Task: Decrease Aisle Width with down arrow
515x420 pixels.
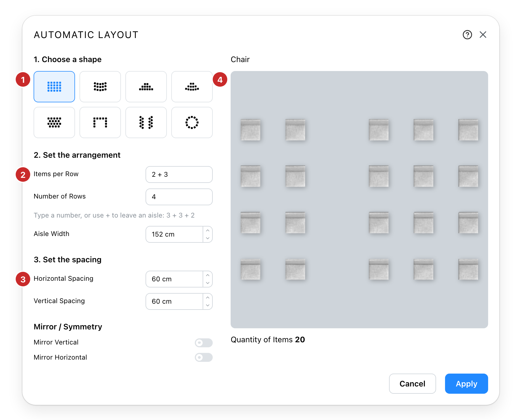Action: (208, 238)
